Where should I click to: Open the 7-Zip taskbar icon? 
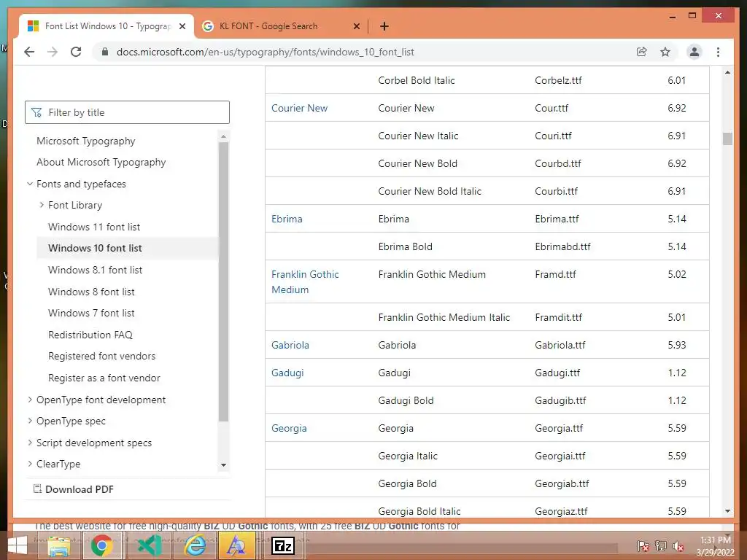[283, 546]
